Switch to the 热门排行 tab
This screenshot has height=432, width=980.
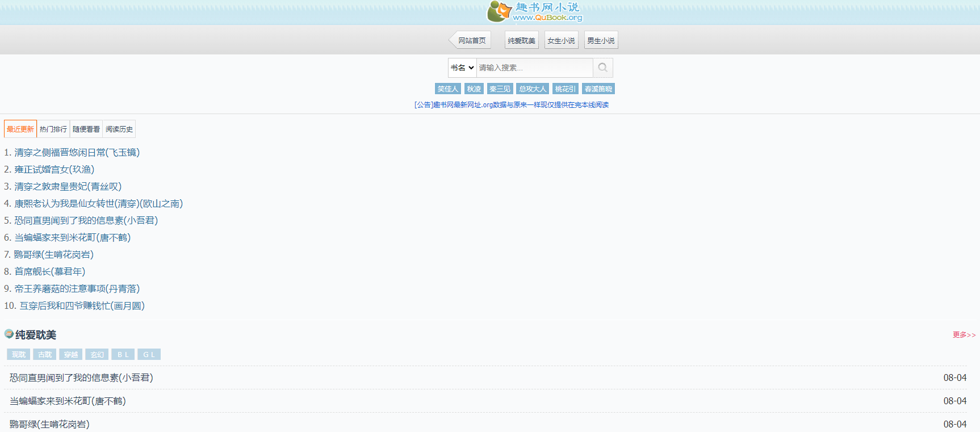[53, 129]
